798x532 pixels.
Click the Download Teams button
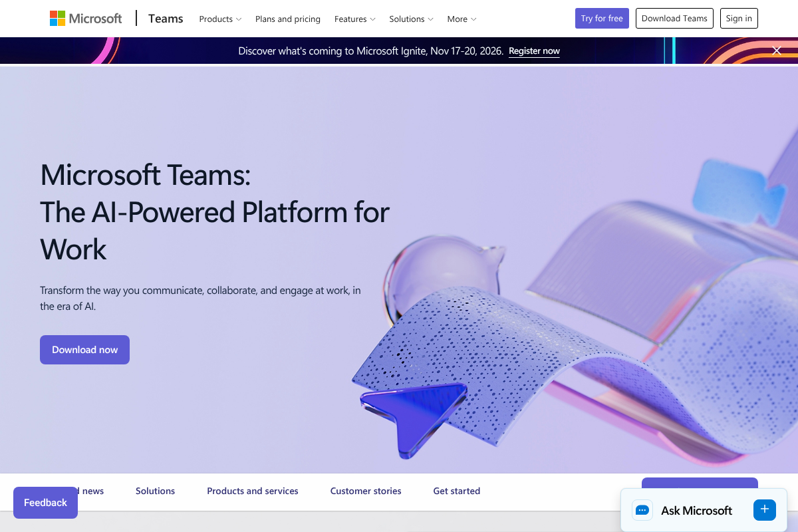pyautogui.click(x=674, y=19)
